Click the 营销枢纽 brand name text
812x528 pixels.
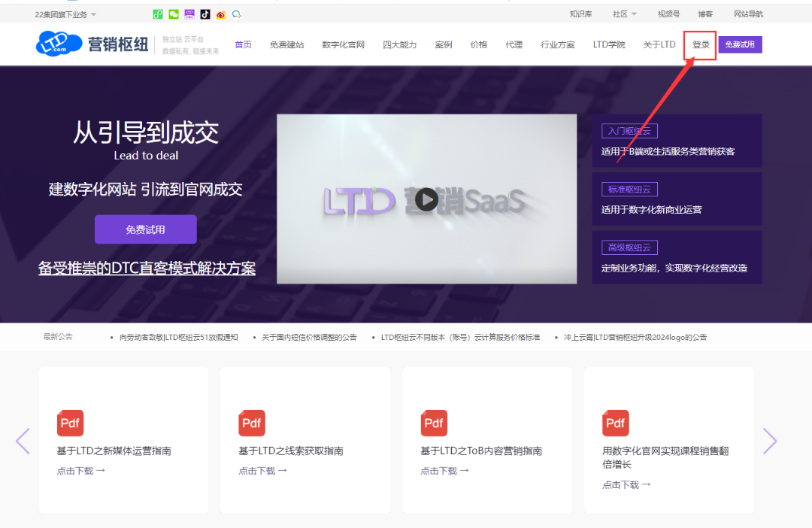pyautogui.click(x=118, y=44)
